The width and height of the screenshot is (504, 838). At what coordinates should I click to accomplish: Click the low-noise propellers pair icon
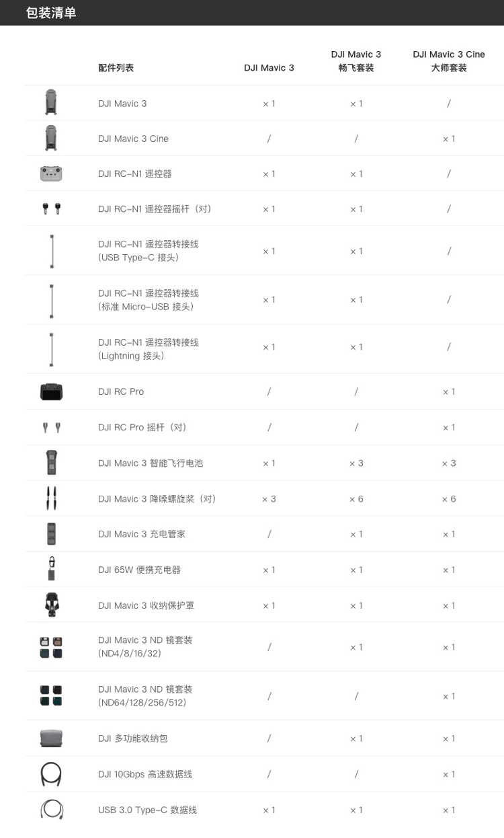tap(51, 498)
